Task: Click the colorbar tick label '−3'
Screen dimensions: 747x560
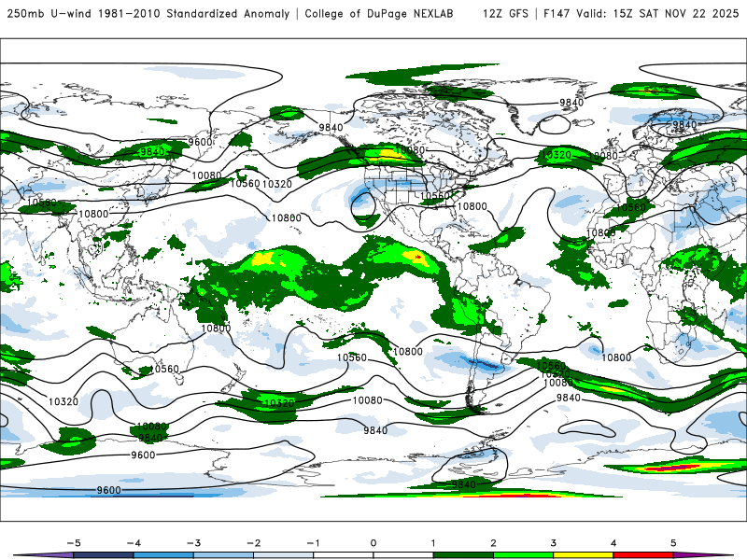Action: (193, 543)
